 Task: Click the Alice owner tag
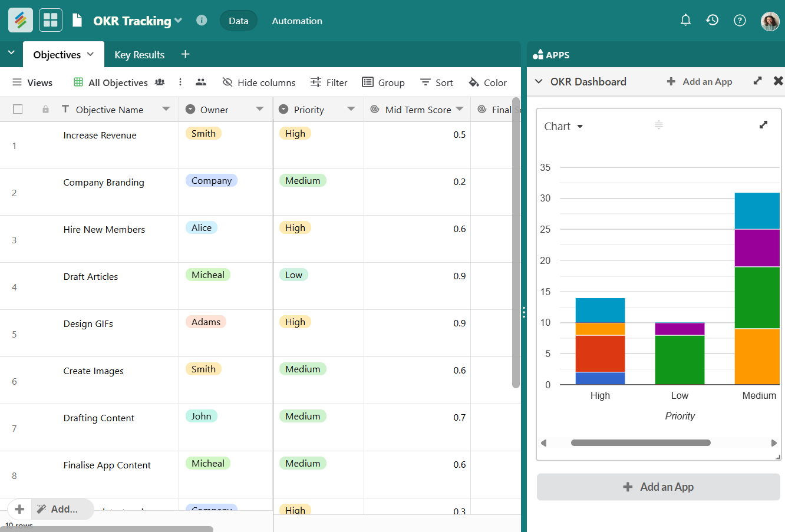pos(202,227)
